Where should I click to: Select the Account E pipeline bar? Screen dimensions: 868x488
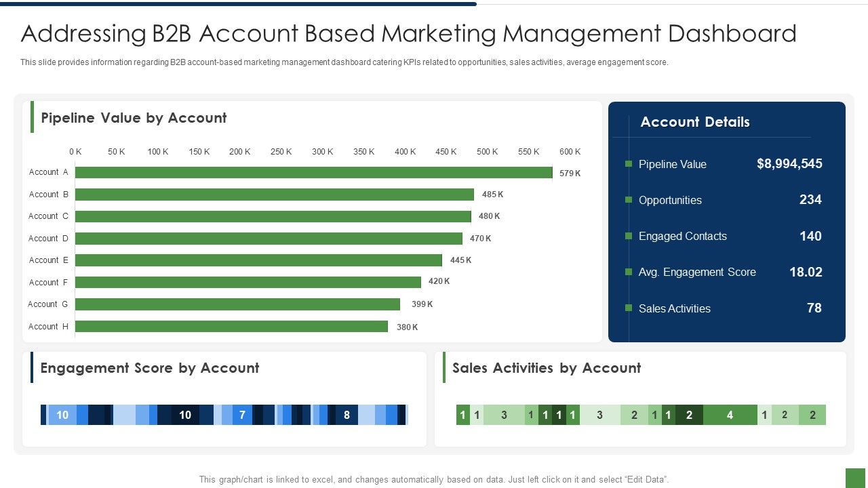[x=258, y=260]
